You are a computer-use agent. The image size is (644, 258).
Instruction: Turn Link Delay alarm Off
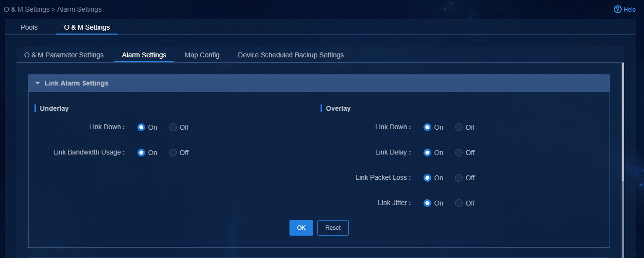pyautogui.click(x=459, y=153)
